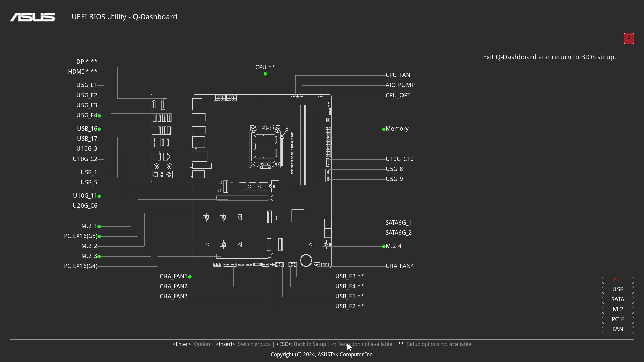Select the U5G_E4 port label
Screen dimensions: 644x362
[x=87, y=115]
